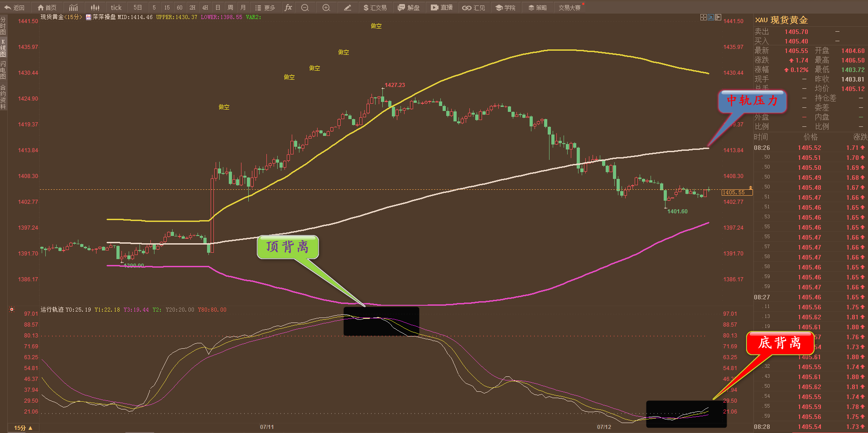Select the 2H period

tap(193, 7)
